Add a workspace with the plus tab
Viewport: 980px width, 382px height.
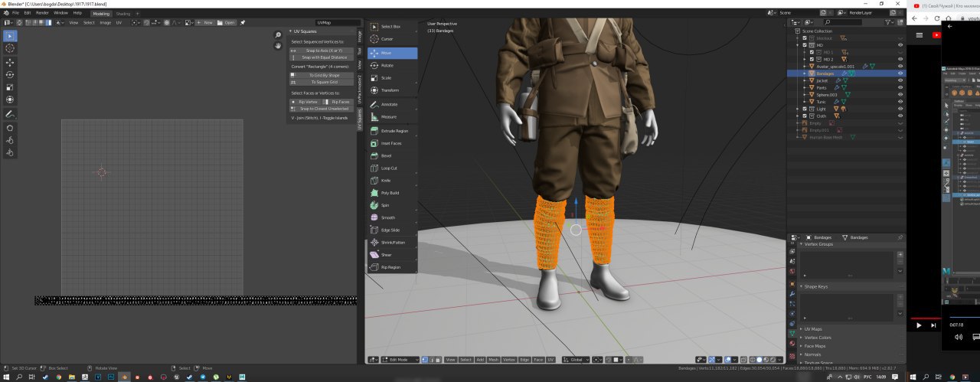point(139,13)
